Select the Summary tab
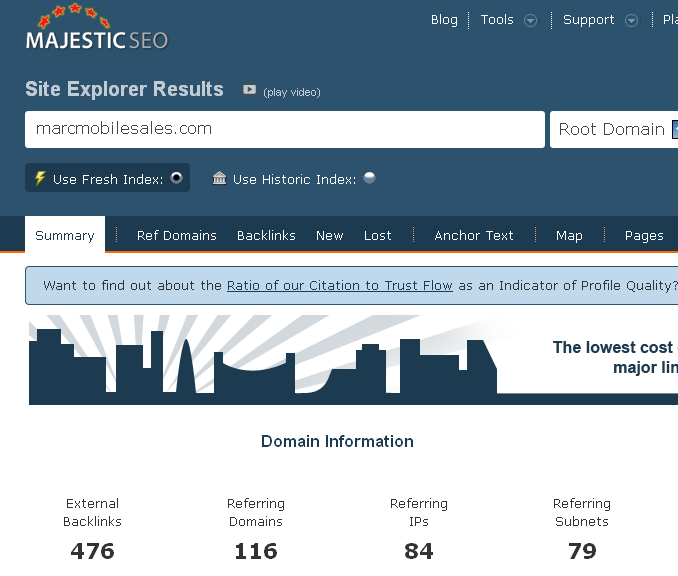 [x=64, y=236]
